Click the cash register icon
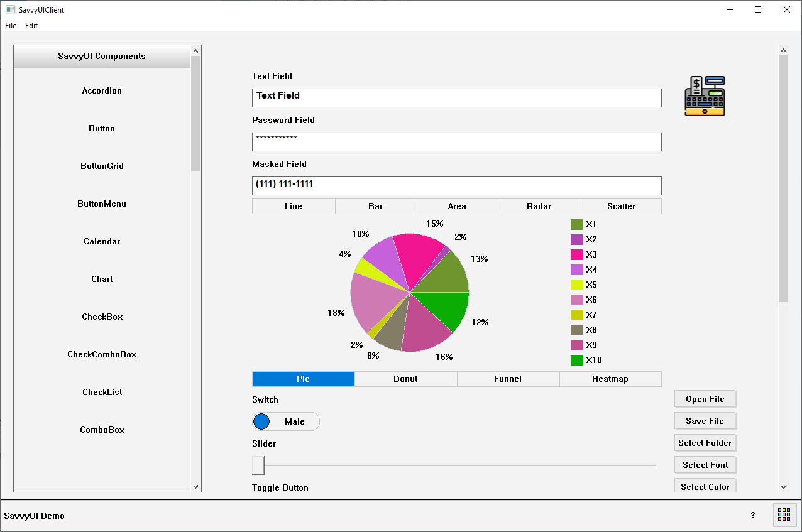The height and width of the screenshot is (532, 802). pos(705,96)
